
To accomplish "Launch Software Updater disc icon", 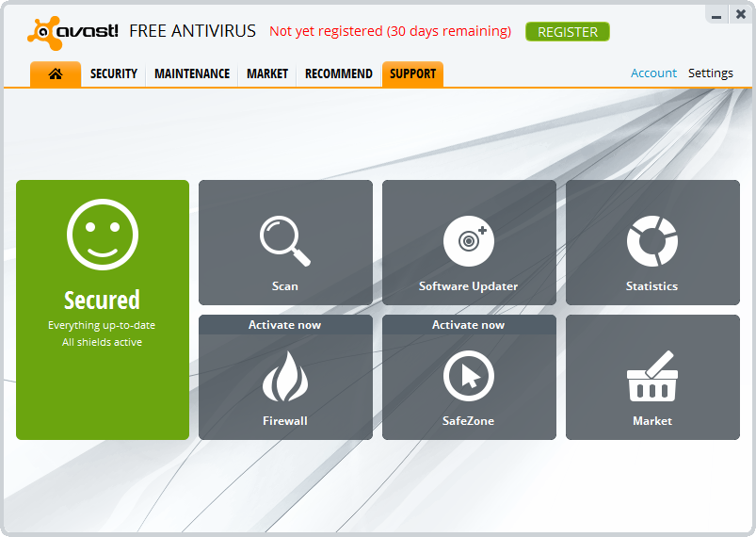I will coord(468,241).
